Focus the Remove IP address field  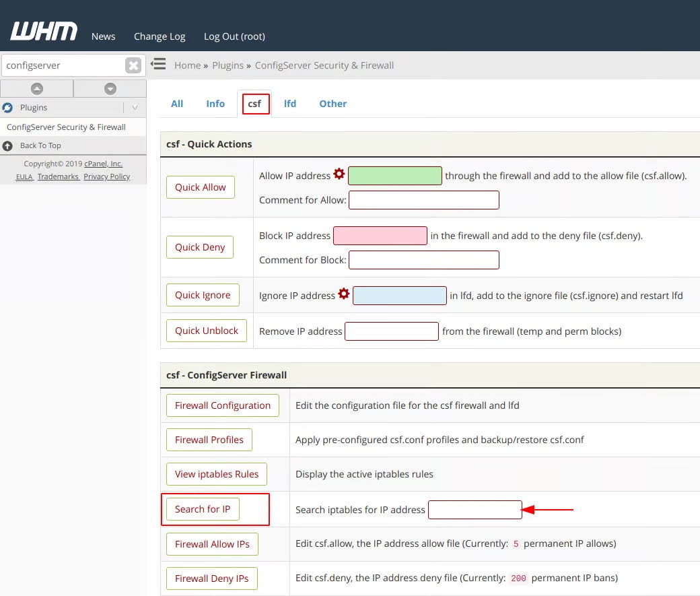[392, 331]
